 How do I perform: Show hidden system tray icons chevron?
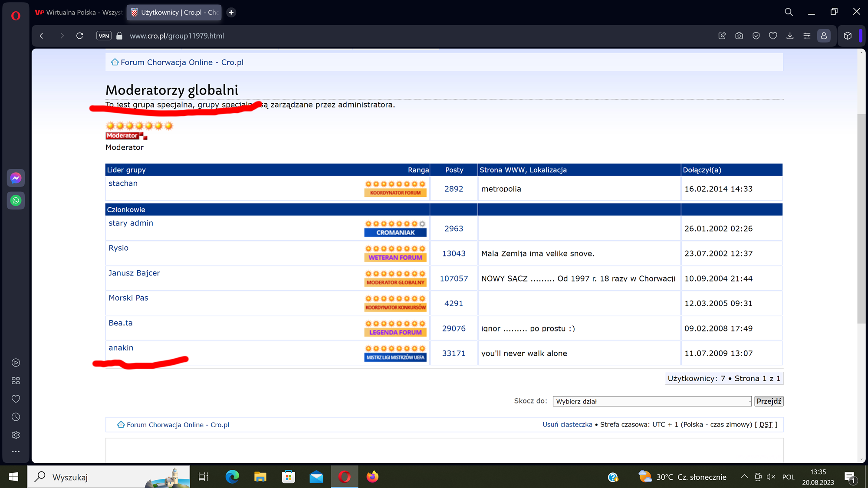[x=744, y=477]
